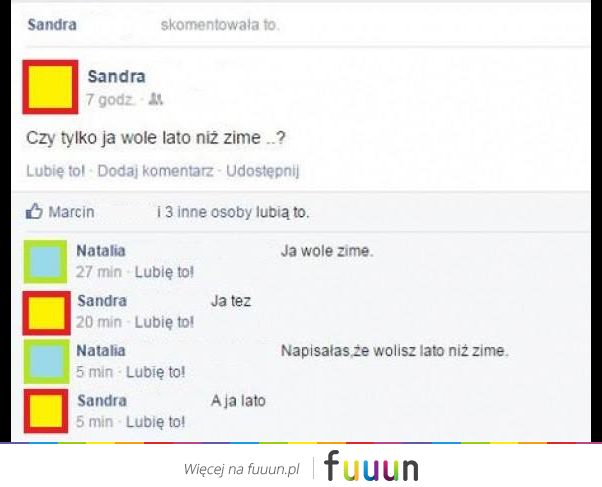Open Sandra's large yellow post avatar

click(50, 87)
